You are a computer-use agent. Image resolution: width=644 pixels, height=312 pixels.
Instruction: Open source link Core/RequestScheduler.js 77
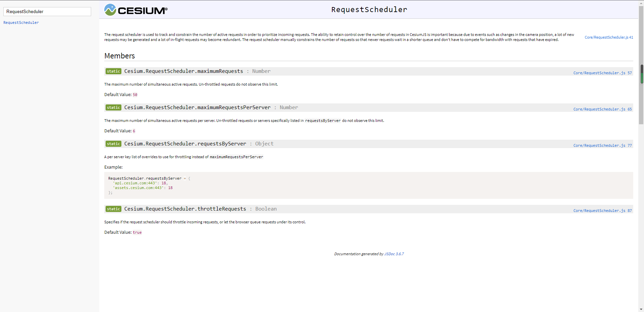click(x=602, y=145)
